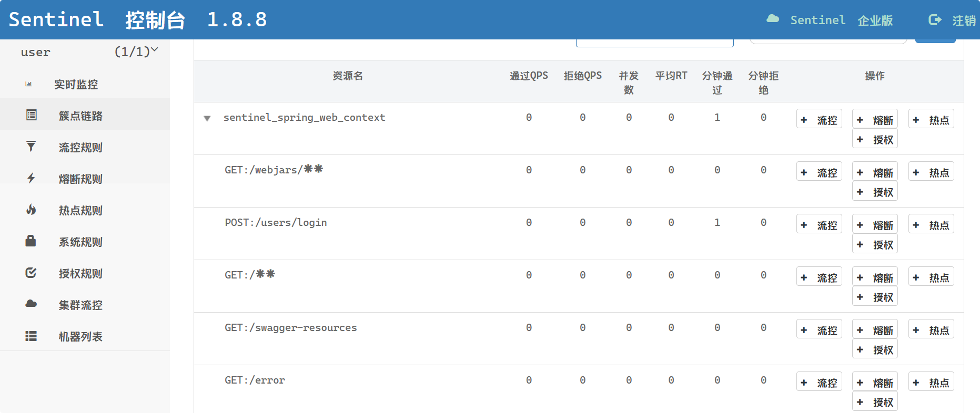
Task: Click the 系统规则 lock icon
Action: click(x=31, y=241)
